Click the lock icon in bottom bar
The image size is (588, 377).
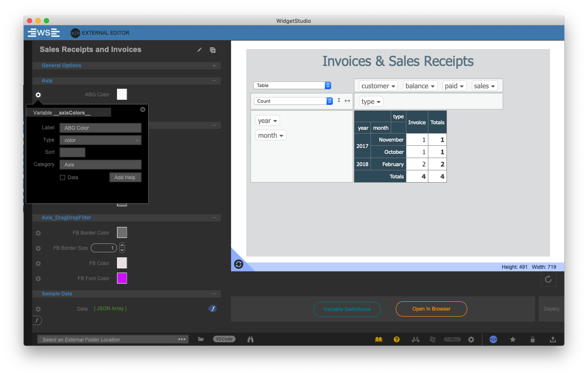click(533, 339)
